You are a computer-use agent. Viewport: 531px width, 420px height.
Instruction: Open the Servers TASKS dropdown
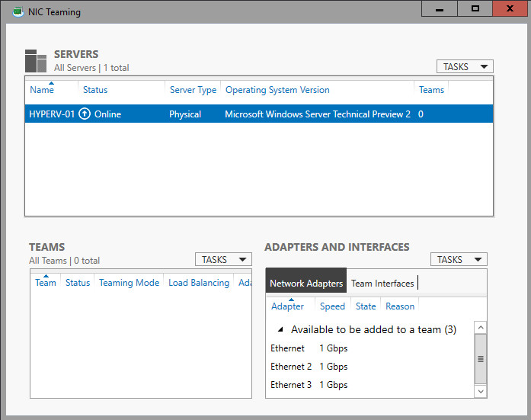[x=465, y=67]
